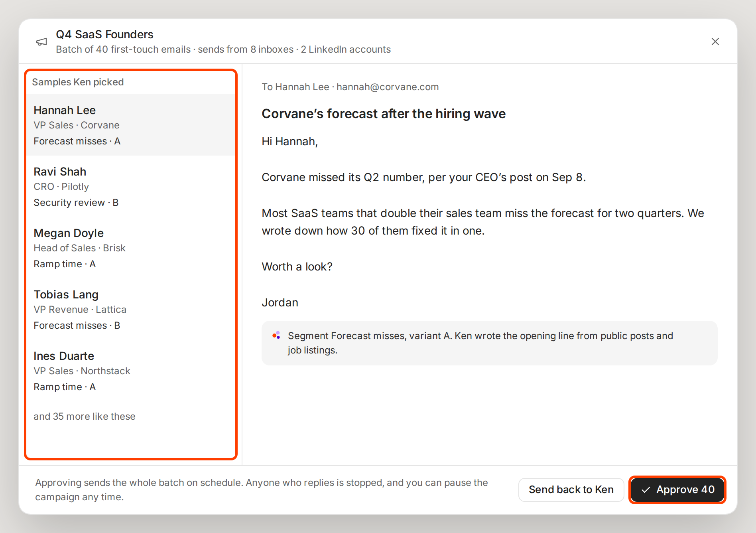756x533 pixels.
Task: Click the 'Jordan' signature
Action: [280, 302]
